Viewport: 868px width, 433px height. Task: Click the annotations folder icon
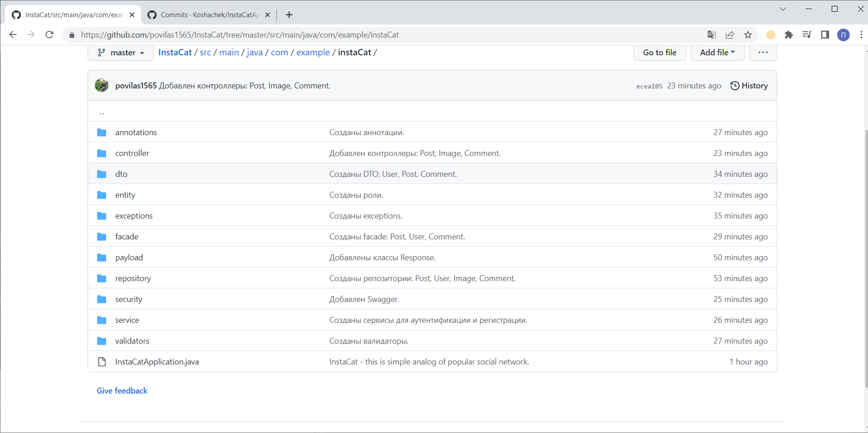(x=102, y=132)
